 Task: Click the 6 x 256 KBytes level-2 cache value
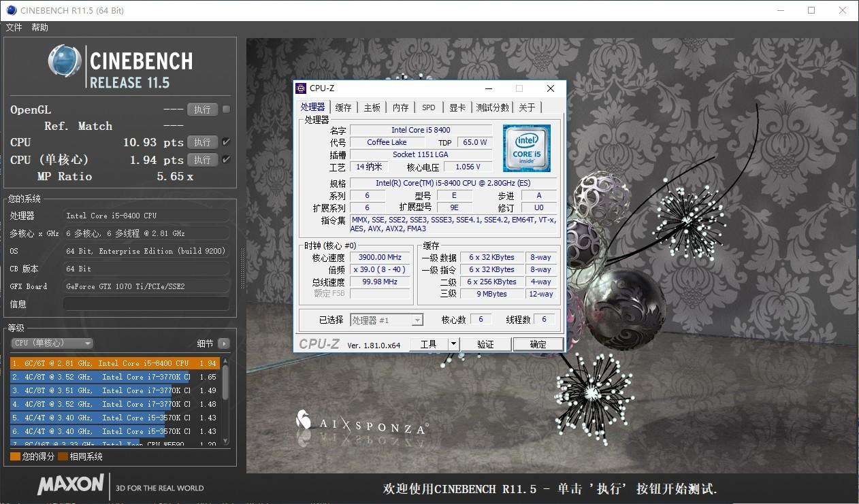point(491,282)
